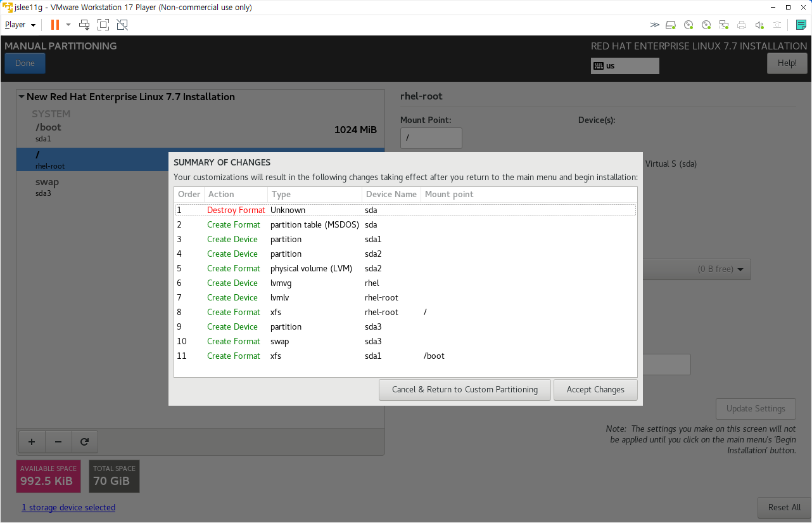The height and width of the screenshot is (523, 812).
Task: Click Cancel & Return to Custom Partitioning
Action: coord(465,389)
